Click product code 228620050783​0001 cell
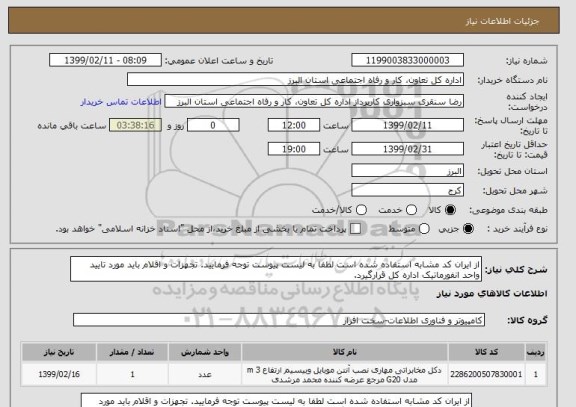The width and height of the screenshot is (576, 407). click(x=486, y=374)
